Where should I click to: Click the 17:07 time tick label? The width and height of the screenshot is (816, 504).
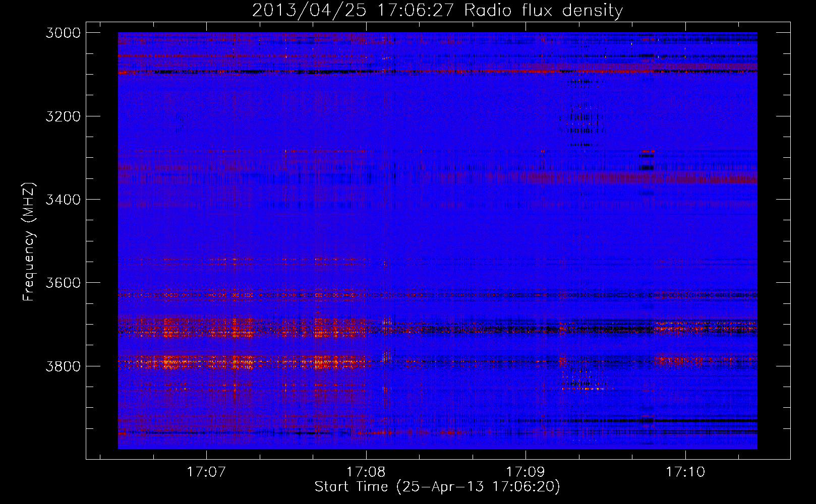point(206,472)
